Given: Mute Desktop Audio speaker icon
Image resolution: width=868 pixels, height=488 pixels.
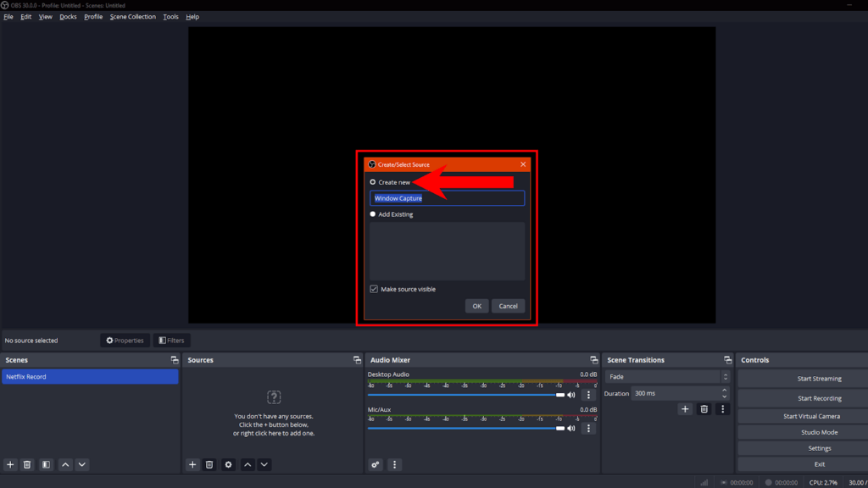Looking at the screenshot, I should [x=571, y=395].
